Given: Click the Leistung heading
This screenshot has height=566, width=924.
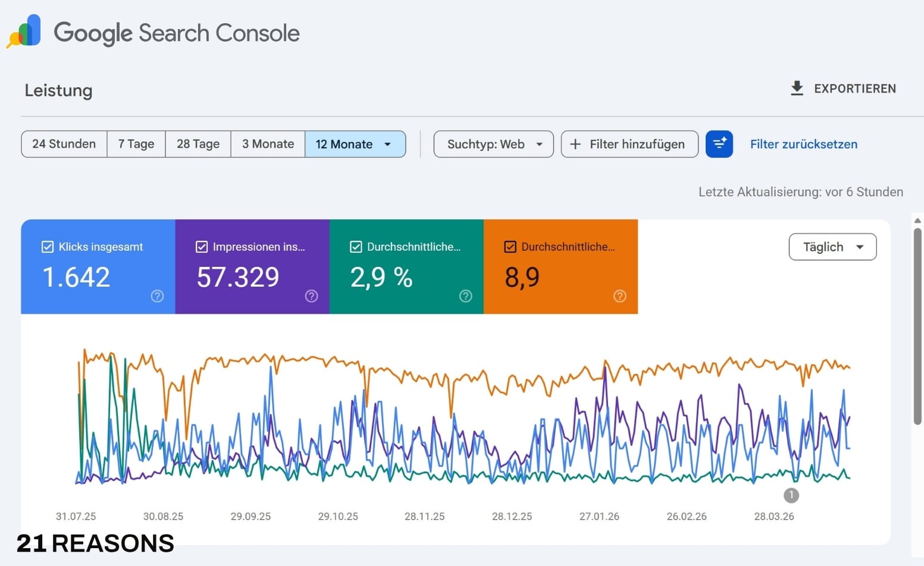Looking at the screenshot, I should [58, 90].
